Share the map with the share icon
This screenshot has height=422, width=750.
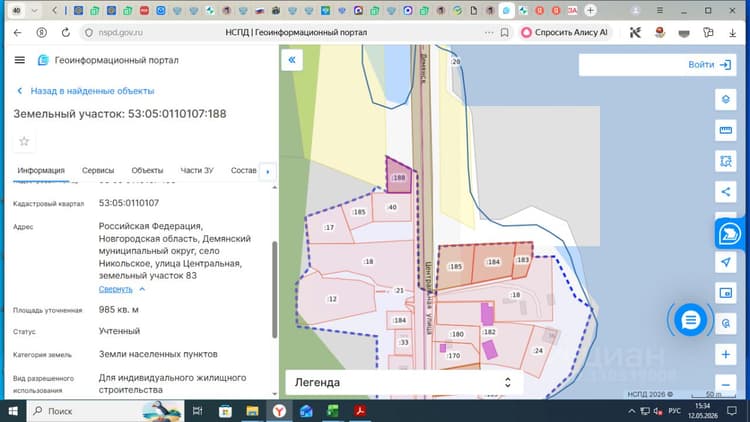726,192
